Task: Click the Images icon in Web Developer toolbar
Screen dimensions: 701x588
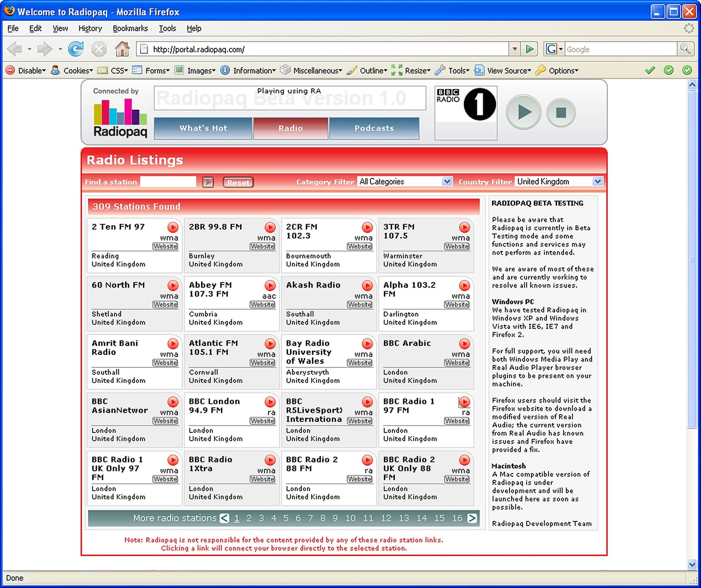Action: (x=179, y=70)
